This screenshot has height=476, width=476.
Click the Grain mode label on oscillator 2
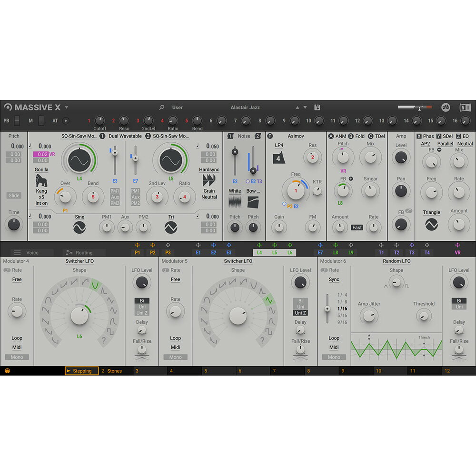pos(208,191)
